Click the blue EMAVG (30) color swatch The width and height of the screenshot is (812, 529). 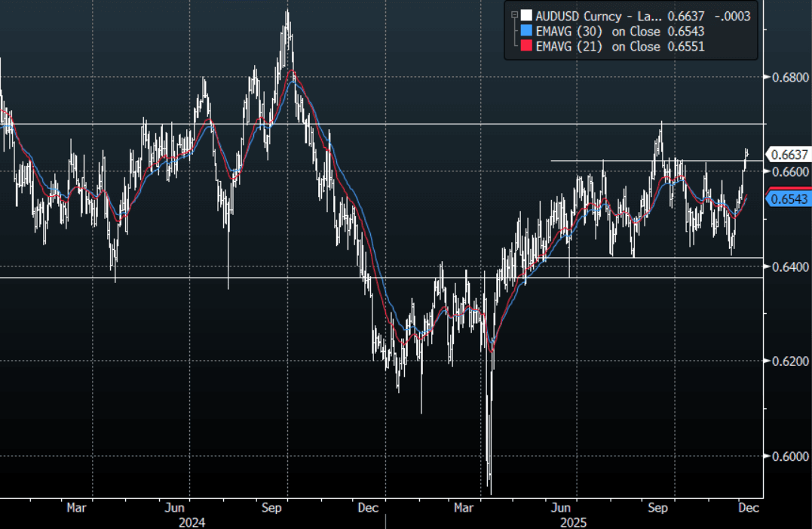[526, 31]
